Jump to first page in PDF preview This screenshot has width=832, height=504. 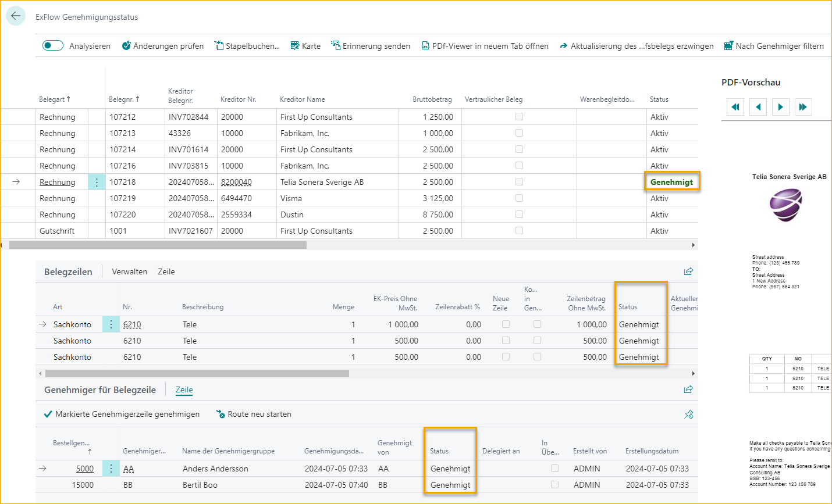point(735,107)
